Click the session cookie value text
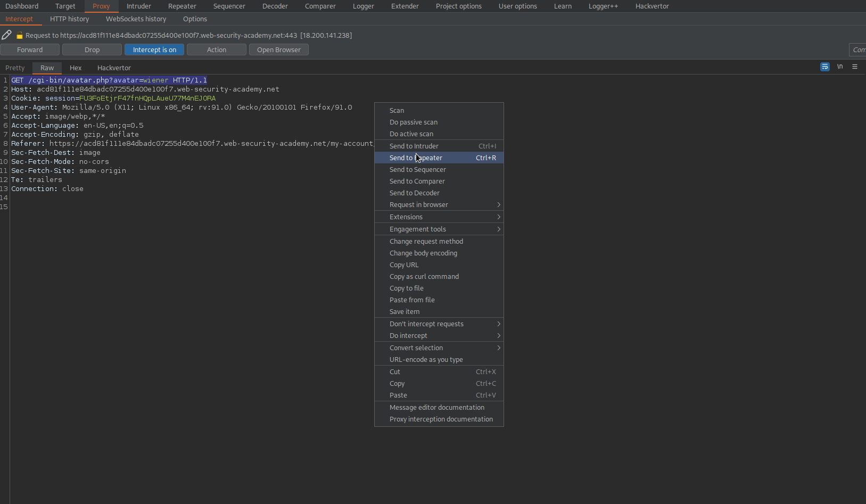Viewport: 866px width, 504px height. click(x=147, y=98)
